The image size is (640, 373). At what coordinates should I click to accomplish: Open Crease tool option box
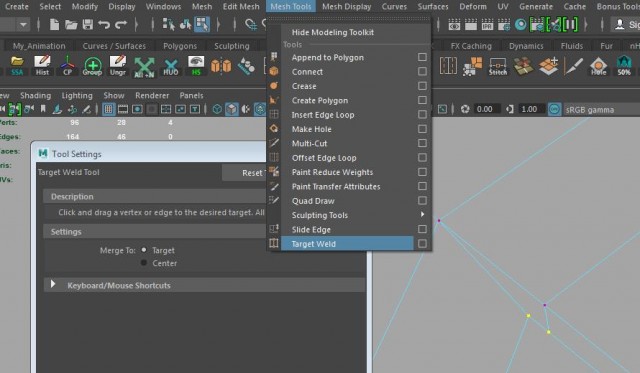(422, 86)
